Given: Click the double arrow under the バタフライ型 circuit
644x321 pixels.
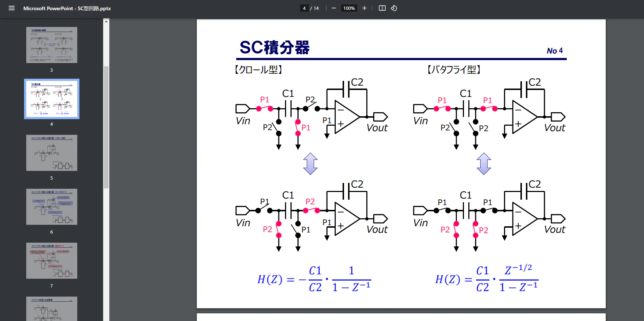Looking at the screenshot, I should point(484,164).
